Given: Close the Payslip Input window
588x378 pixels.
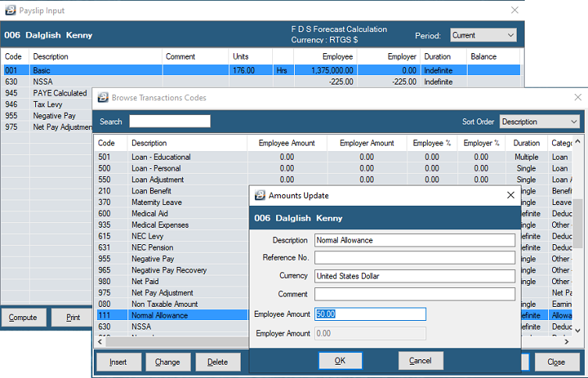Looking at the screenshot, I should click(x=514, y=10).
